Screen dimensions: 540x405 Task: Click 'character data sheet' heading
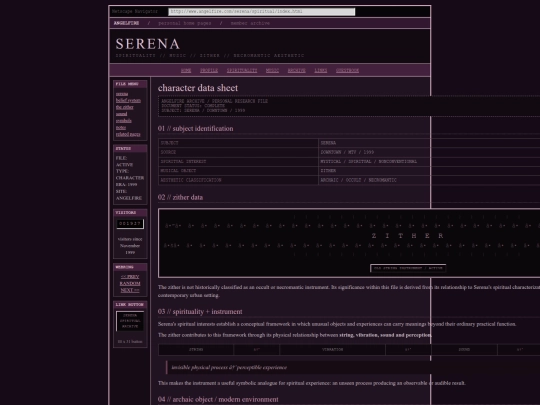click(x=198, y=88)
